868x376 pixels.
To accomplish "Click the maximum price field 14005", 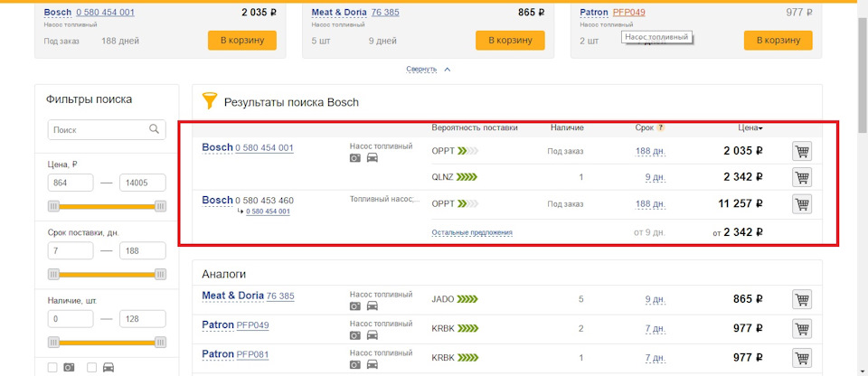I will click(x=143, y=183).
